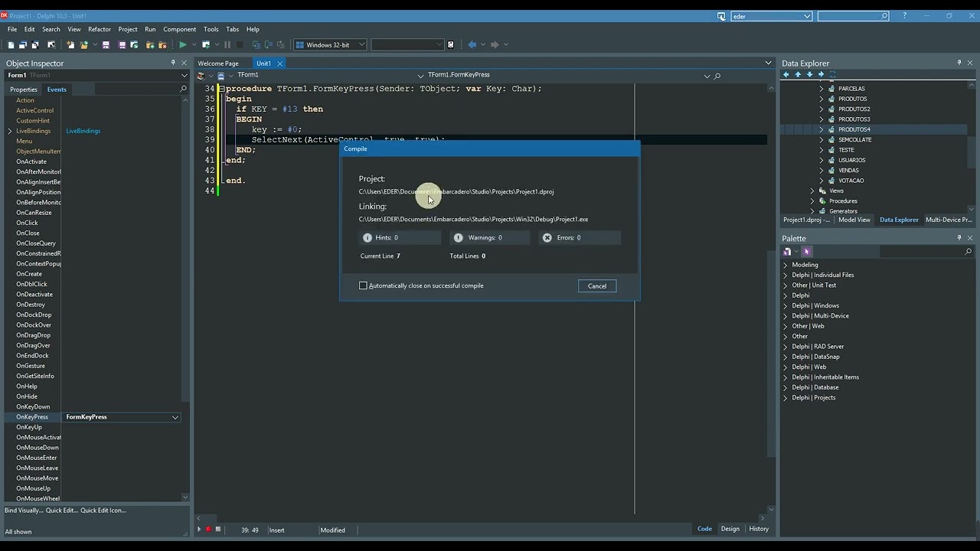Click the purple Save icon in the toolbar
The height and width of the screenshot is (551, 980).
pos(106,44)
